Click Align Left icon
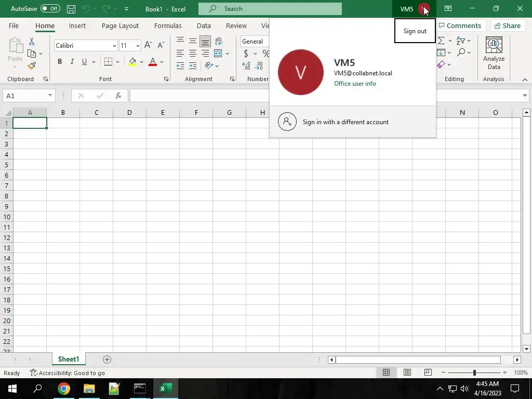 180,54
